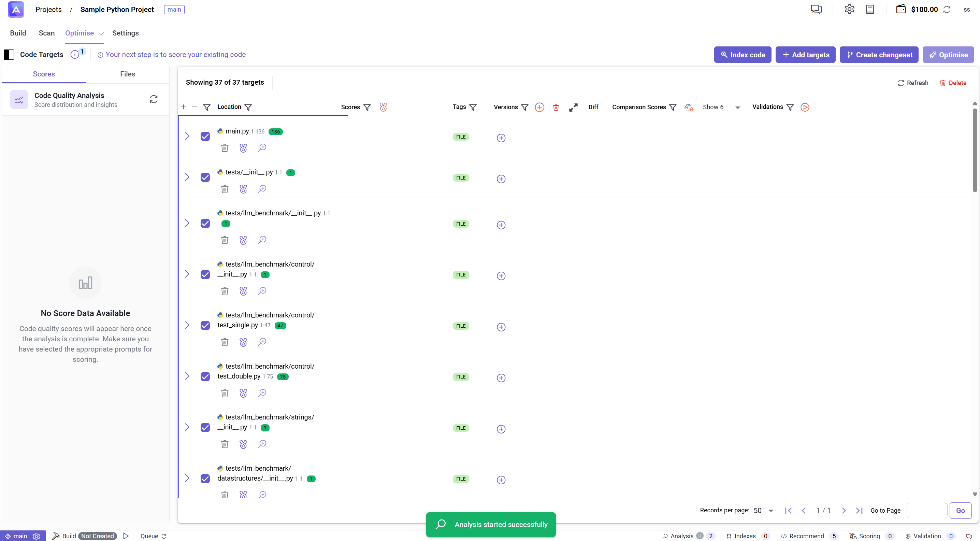This screenshot has width=980, height=541.
Task: Open the Scan menu item
Action: [46, 33]
